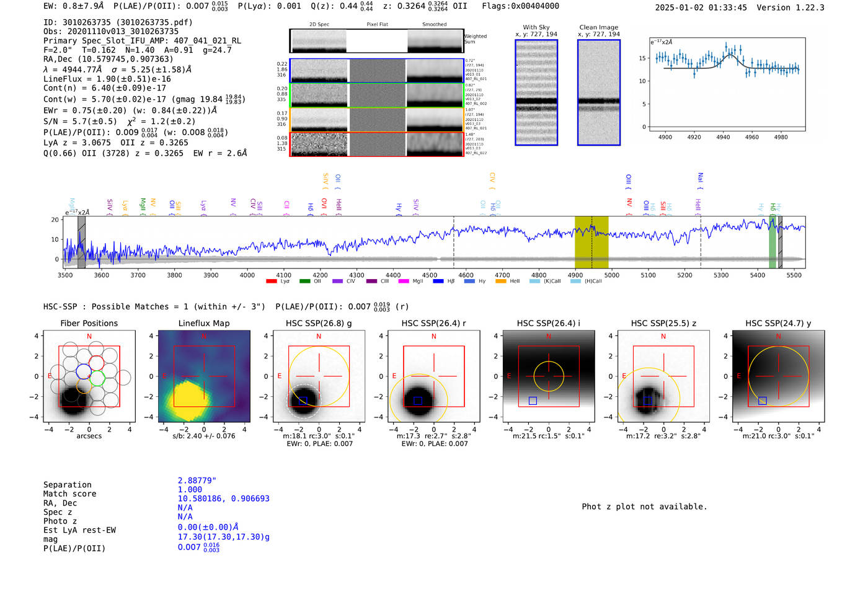Click the Flags:0x00404000 header text
Viewport: 868px width, 591px height.
click(520, 6)
